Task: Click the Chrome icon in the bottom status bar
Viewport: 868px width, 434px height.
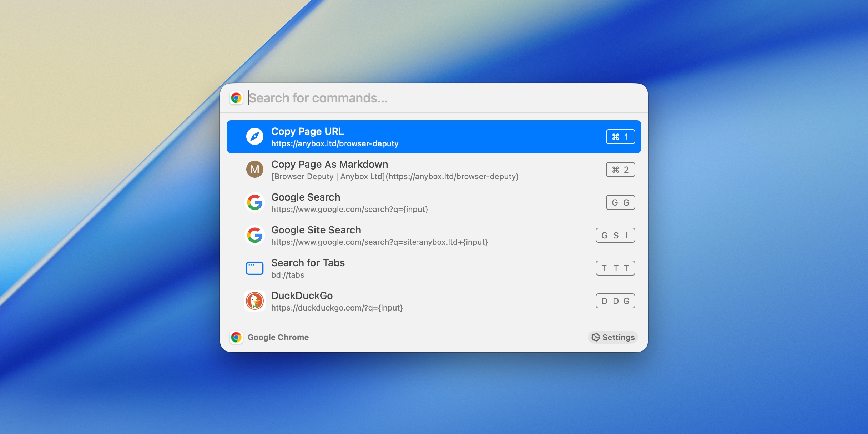Action: click(237, 337)
